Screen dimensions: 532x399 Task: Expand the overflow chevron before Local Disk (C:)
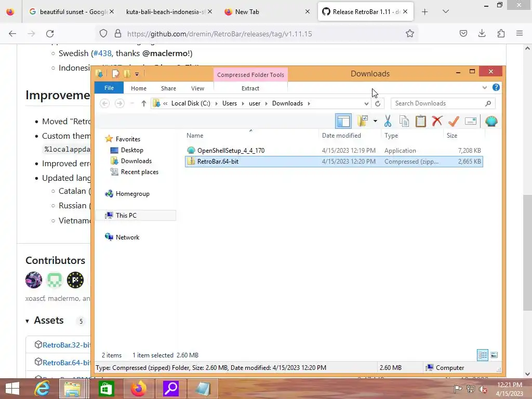(x=165, y=103)
